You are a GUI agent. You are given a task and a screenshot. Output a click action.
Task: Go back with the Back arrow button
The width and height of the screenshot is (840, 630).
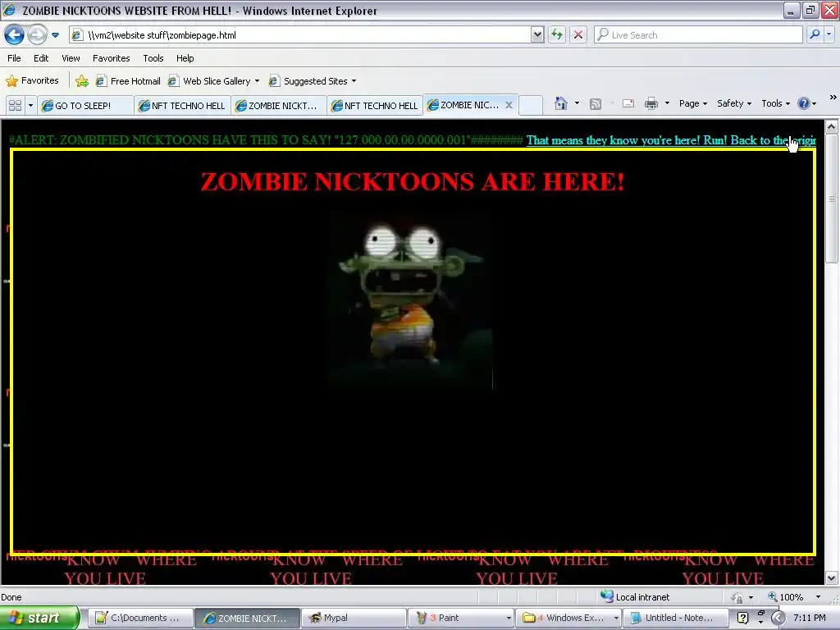click(x=14, y=35)
